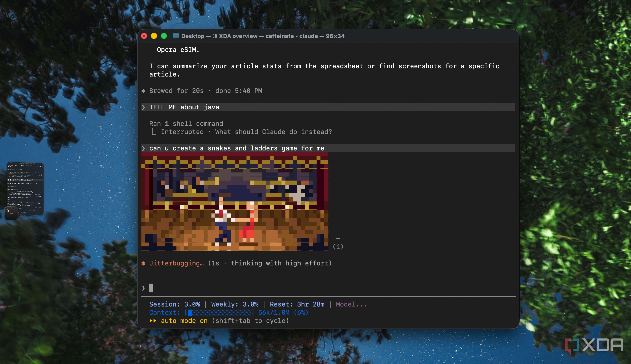
Task: Click the prompt chevron before snakes and ladders message
Action: click(x=143, y=148)
